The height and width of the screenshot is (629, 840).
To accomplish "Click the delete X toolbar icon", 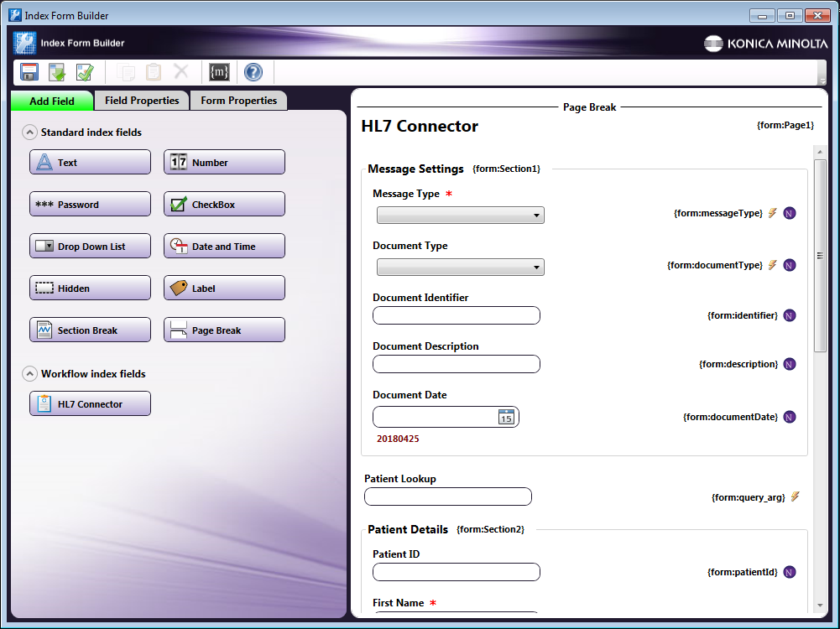I will [181, 71].
